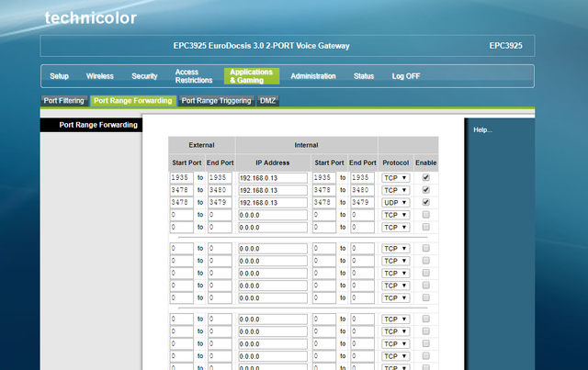
Task: Open Protocol dropdown in the fourth rule row
Action: pyautogui.click(x=396, y=215)
